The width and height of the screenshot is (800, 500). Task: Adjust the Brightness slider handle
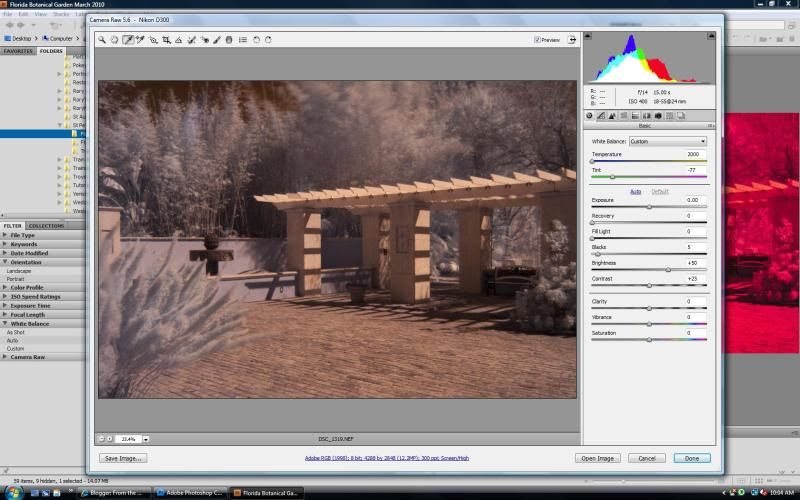pyautogui.click(x=668, y=270)
